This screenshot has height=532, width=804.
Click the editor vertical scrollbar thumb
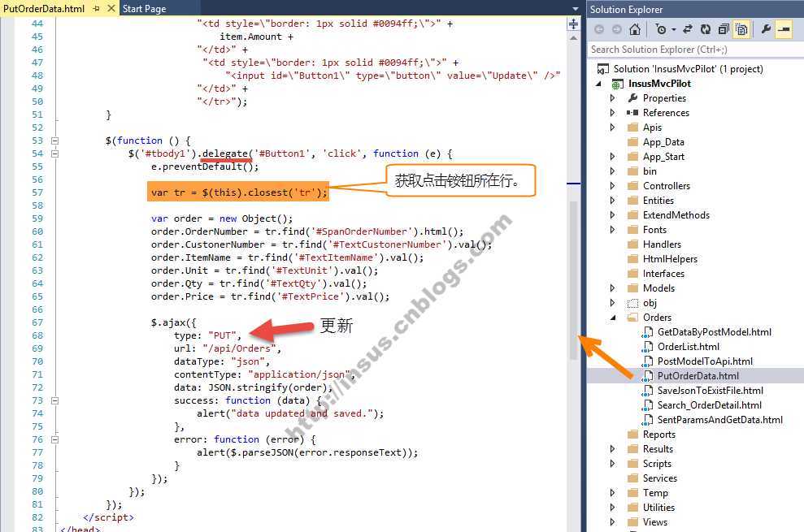(x=574, y=279)
